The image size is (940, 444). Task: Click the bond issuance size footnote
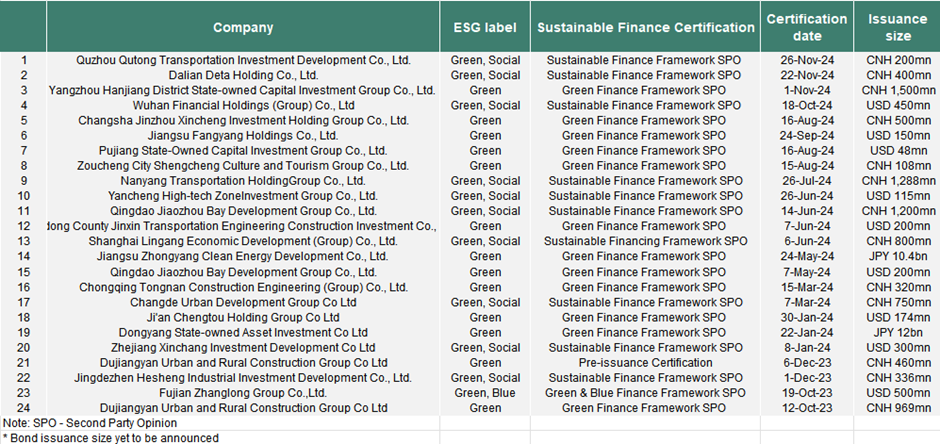pyautogui.click(x=110, y=438)
